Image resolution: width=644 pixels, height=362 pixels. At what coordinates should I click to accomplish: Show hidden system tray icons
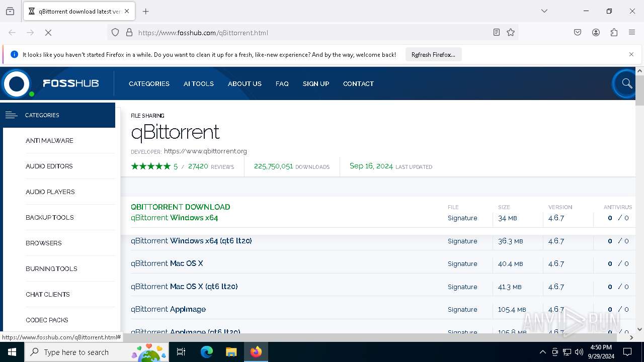point(542,352)
